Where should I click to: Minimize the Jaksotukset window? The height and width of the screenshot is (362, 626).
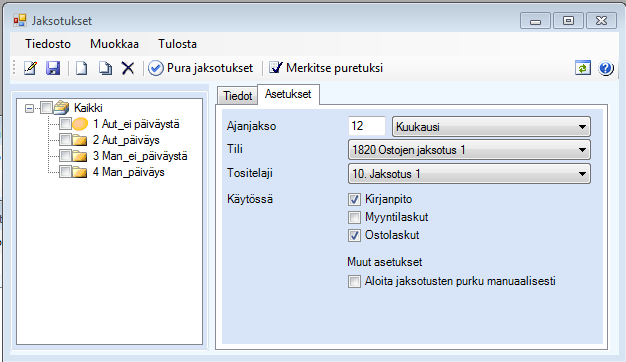535,21
